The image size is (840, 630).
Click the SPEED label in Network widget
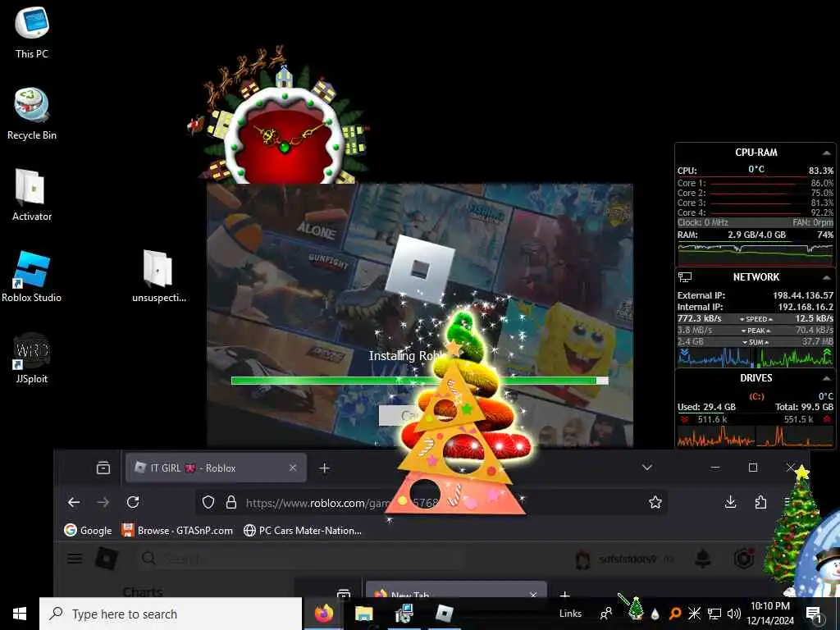coord(756,319)
